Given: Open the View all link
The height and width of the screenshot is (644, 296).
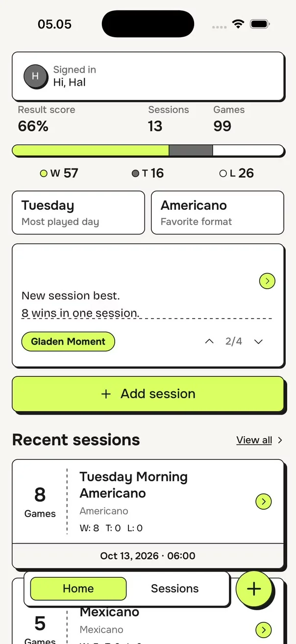Looking at the screenshot, I should click(254, 440).
